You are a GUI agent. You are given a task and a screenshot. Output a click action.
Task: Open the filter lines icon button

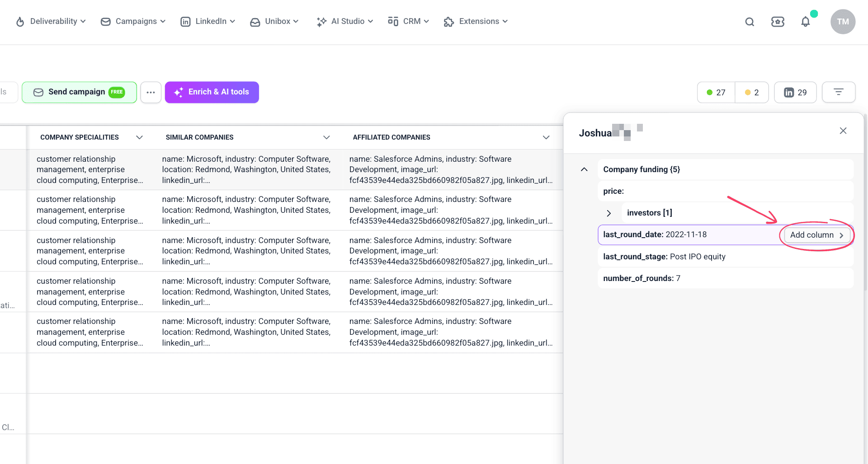pyautogui.click(x=839, y=92)
